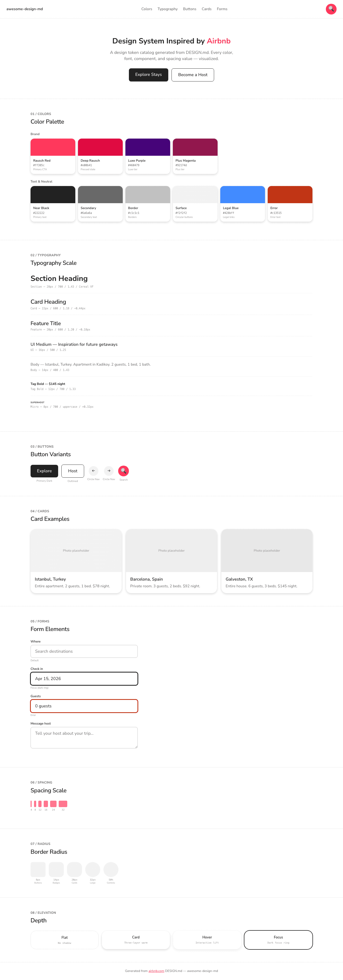Open the Barcelona, Spain card
343x980 pixels.
coord(171,561)
